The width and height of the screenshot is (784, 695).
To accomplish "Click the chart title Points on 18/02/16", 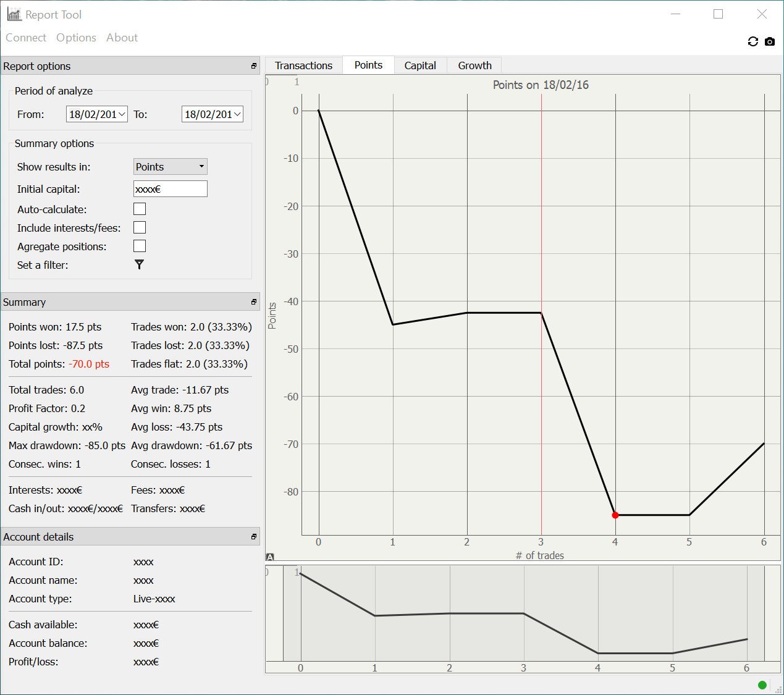I will (541, 85).
